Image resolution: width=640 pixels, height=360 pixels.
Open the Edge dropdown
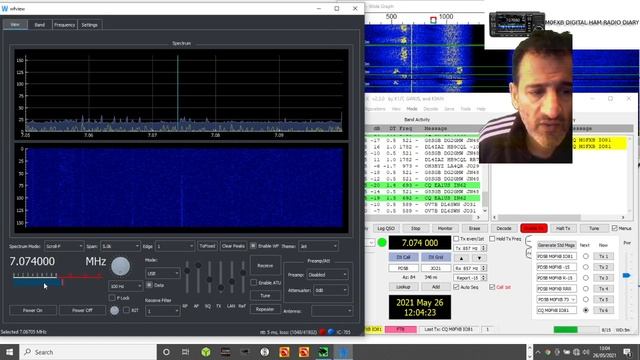(x=175, y=246)
